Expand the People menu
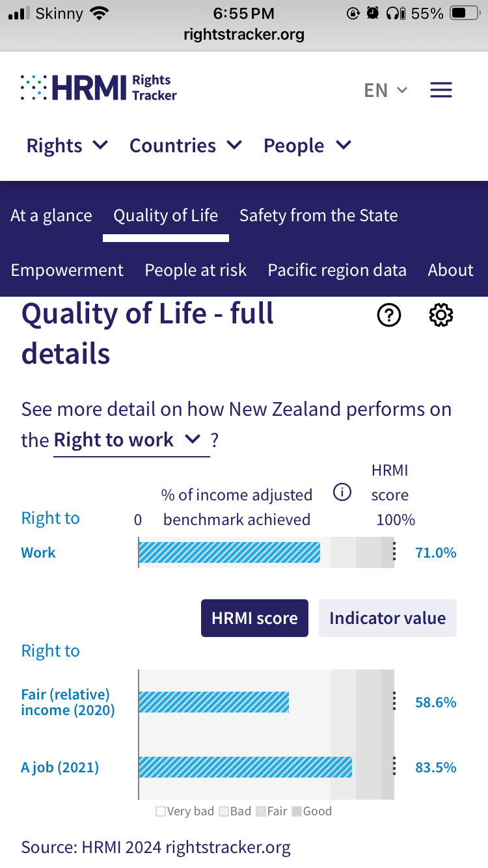This screenshot has width=488, height=868. pos(307,146)
